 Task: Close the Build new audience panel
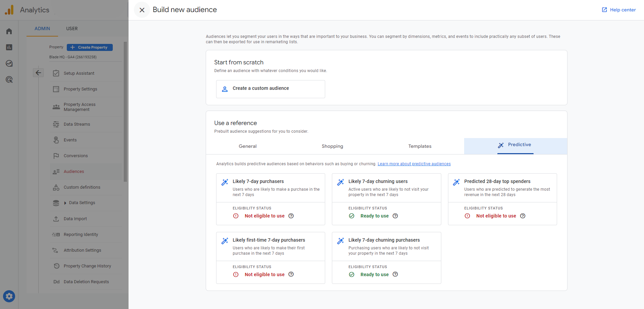point(142,10)
